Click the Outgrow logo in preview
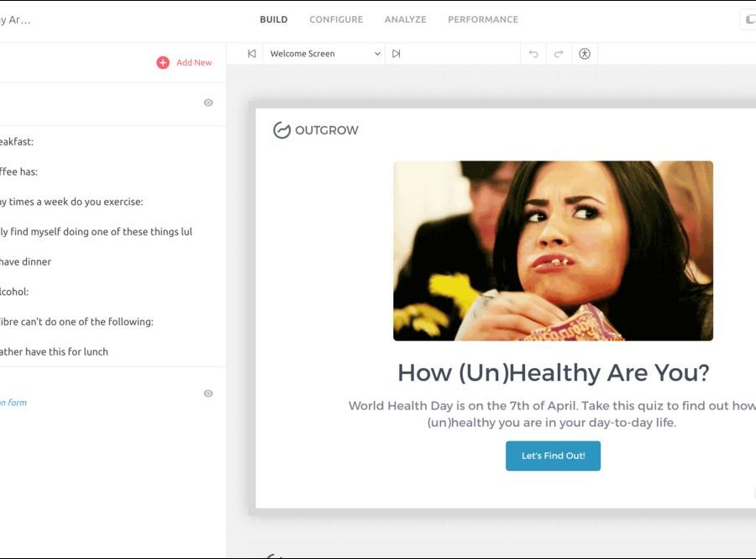756x559 pixels. tap(316, 130)
